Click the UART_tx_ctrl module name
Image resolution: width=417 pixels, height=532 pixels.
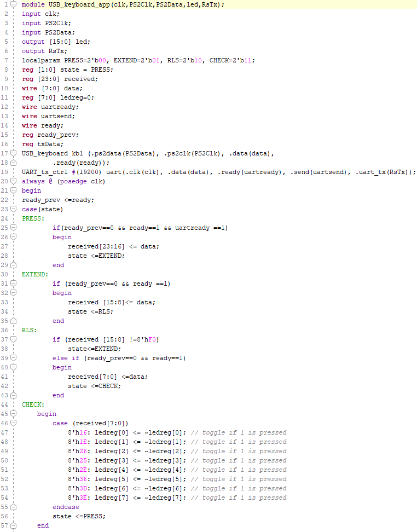tap(45, 172)
